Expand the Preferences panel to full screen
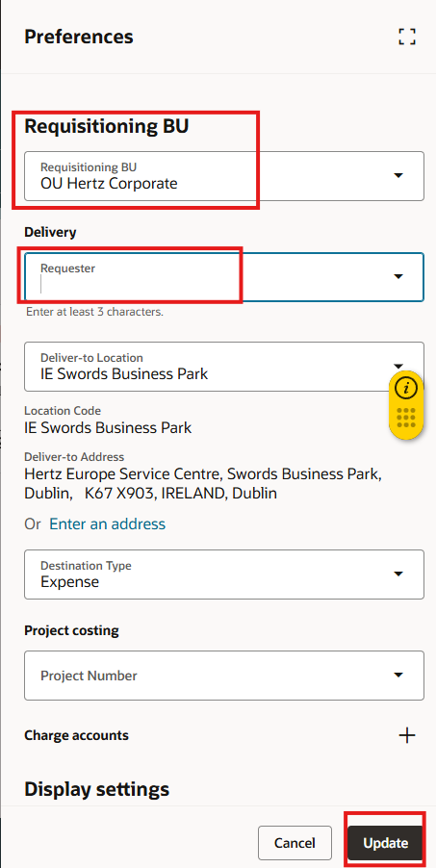 pyautogui.click(x=407, y=38)
